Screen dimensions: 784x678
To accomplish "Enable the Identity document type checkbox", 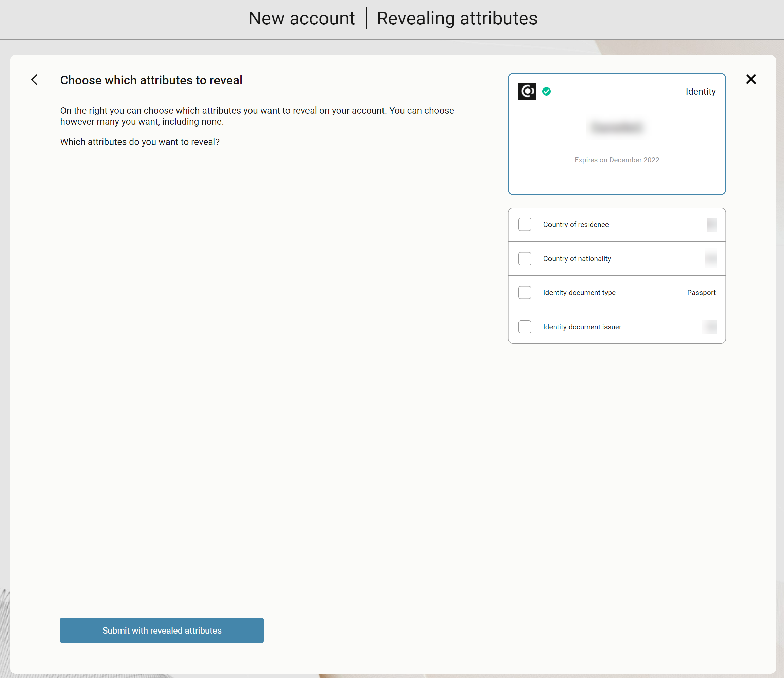I will [x=525, y=292].
